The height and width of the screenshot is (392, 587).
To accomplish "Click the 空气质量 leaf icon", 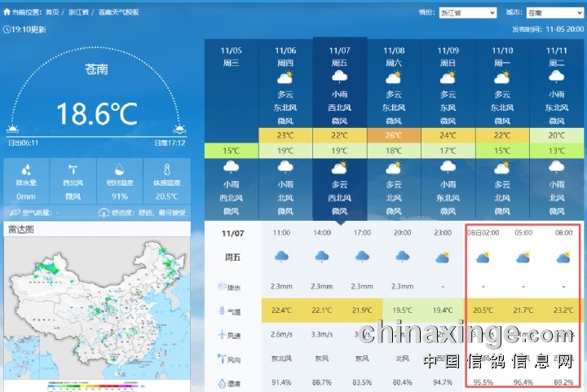I will (x=11, y=213).
